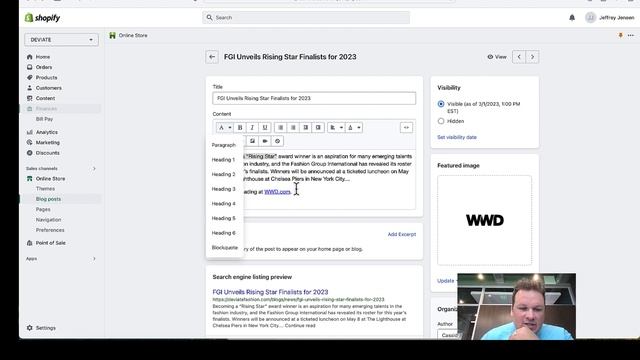Click the Shopify logo
640x360 pixels.
pos(42,18)
